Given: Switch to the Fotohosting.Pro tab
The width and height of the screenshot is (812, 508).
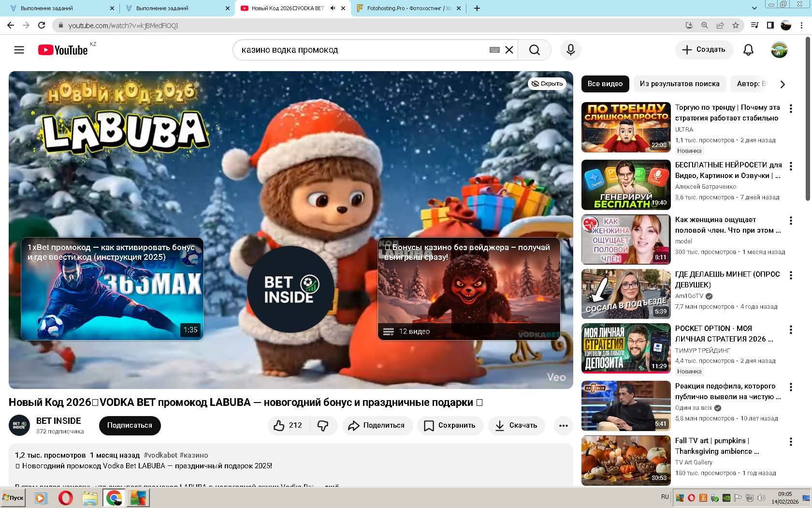Looking at the screenshot, I should (x=408, y=8).
